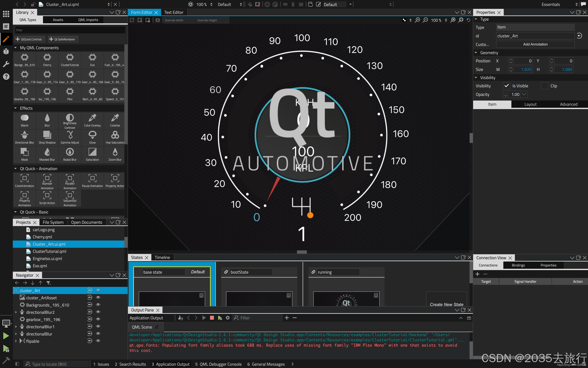Open QML Debugger Console pane
Viewport: 588px width, 368px height.
click(x=218, y=364)
